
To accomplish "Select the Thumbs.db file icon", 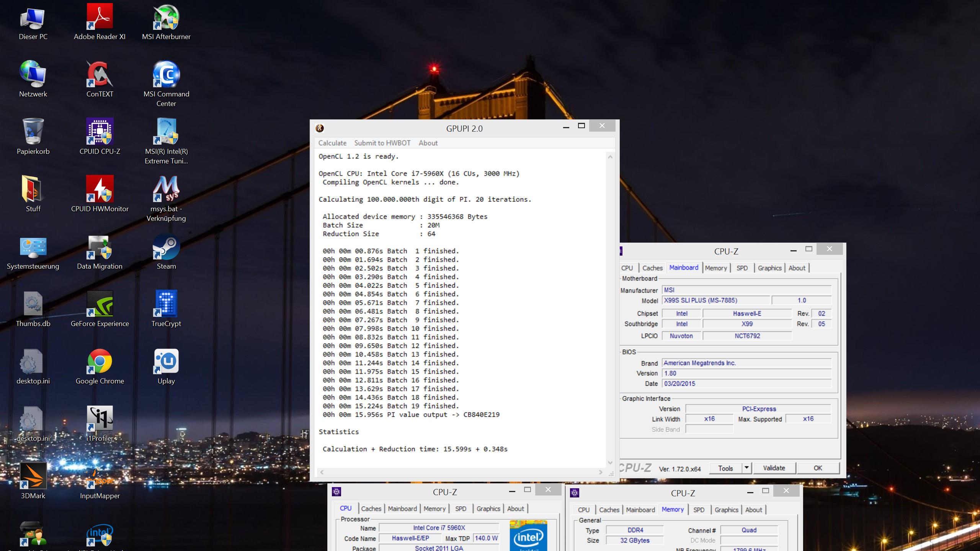I will pos(33,309).
